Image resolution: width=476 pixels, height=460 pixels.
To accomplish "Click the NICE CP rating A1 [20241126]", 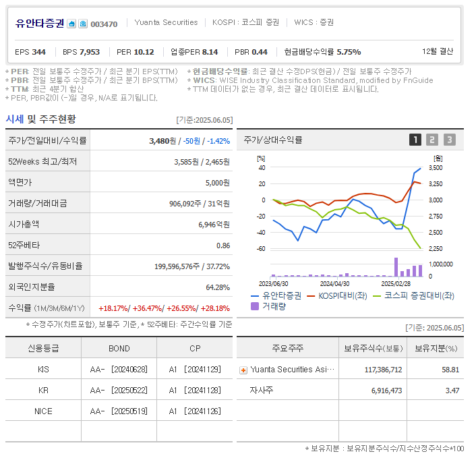I will coord(195,411).
